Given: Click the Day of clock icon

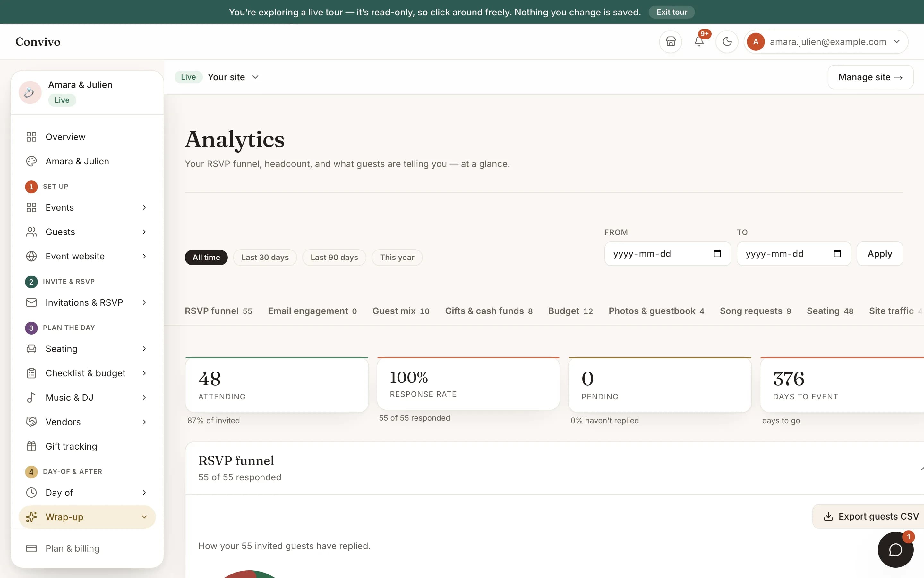Looking at the screenshot, I should point(31,493).
